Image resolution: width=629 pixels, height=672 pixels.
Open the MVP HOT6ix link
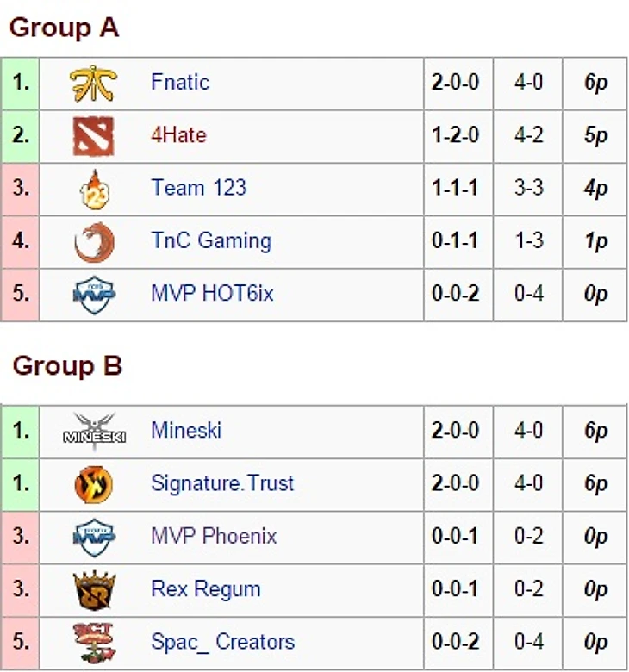(212, 294)
